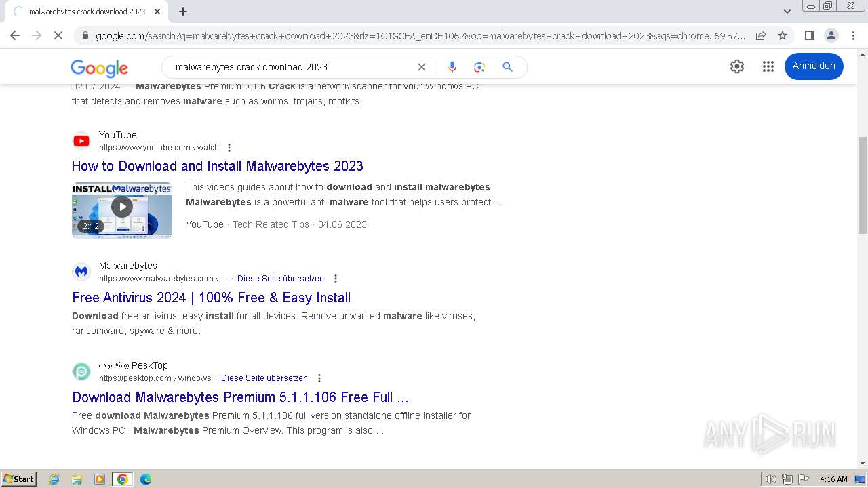Start voice search with microphone icon
This screenshot has width=868, height=488.
click(452, 67)
